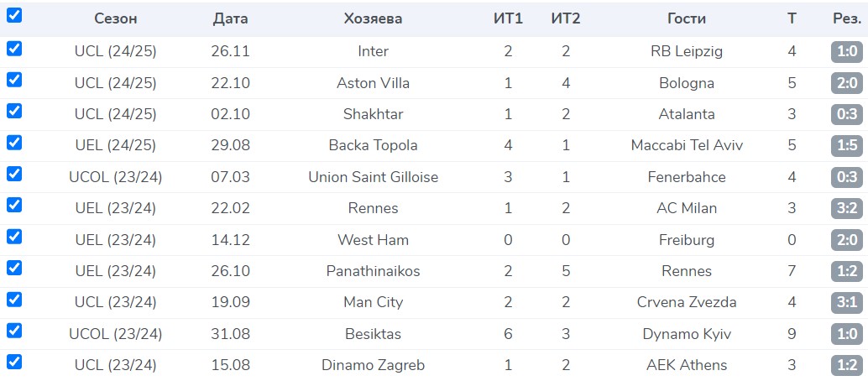The image size is (868, 381).
Task: Click the Dynamo Kyiv guest team
Action: (x=687, y=334)
